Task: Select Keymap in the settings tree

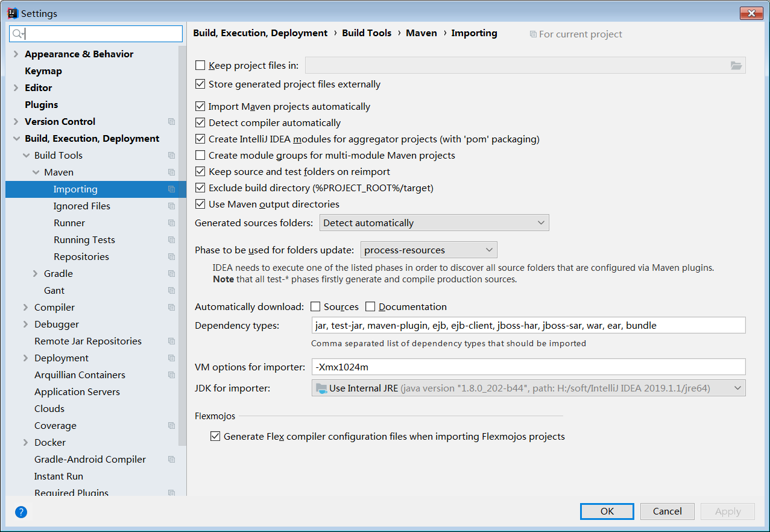Action: [43, 71]
